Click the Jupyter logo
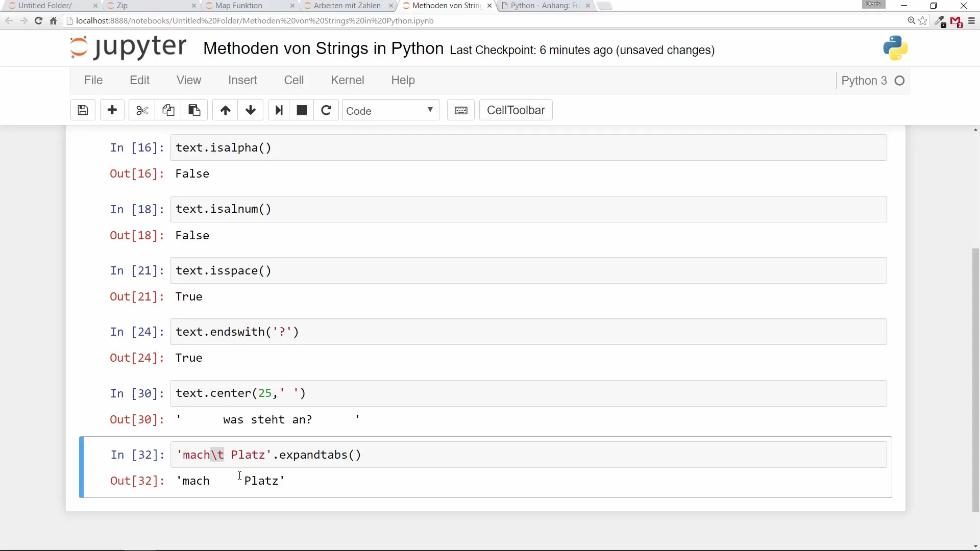The width and height of the screenshot is (980, 551). pyautogui.click(x=129, y=47)
